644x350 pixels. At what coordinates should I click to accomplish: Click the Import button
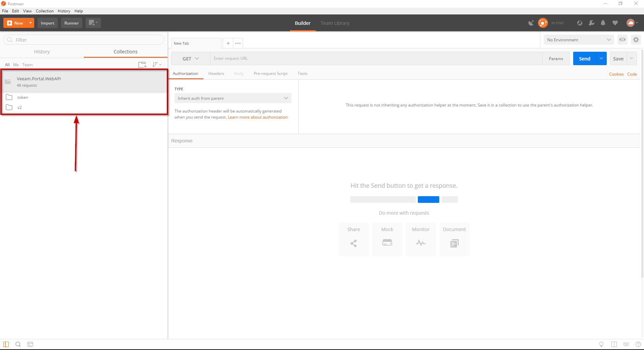48,23
